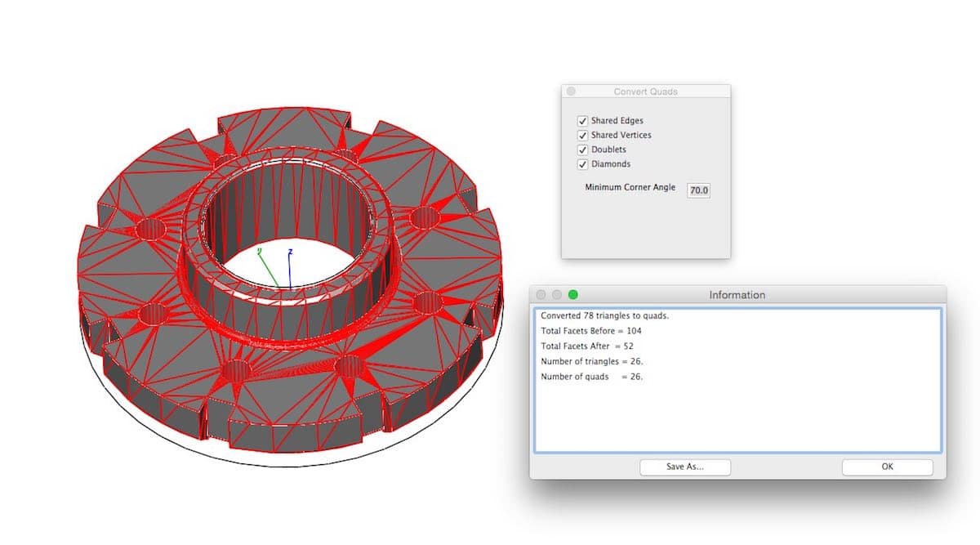Screen dimensions: 980x545
Task: Turn off the Diamonds checkbox
Action: tap(583, 164)
